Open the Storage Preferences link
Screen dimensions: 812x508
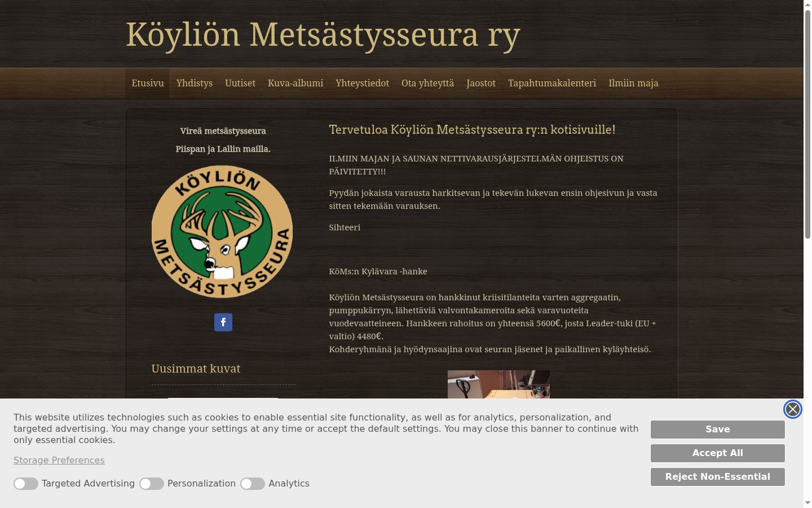tap(59, 461)
